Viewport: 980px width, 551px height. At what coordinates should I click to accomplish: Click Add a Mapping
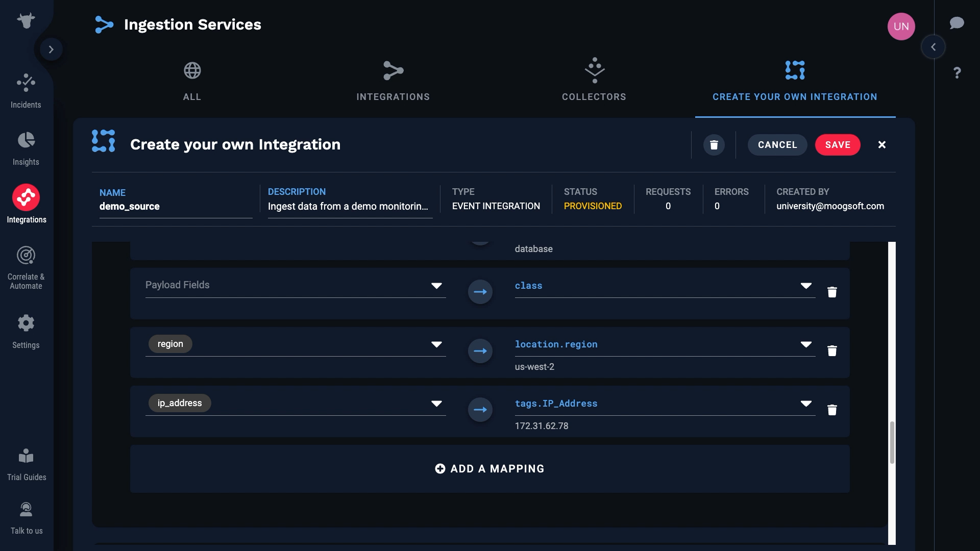point(489,469)
